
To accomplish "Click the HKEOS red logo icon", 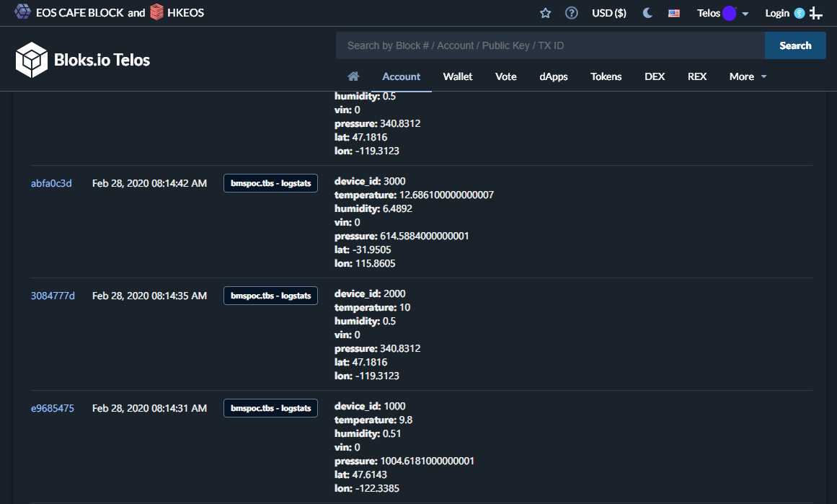I will click(157, 12).
